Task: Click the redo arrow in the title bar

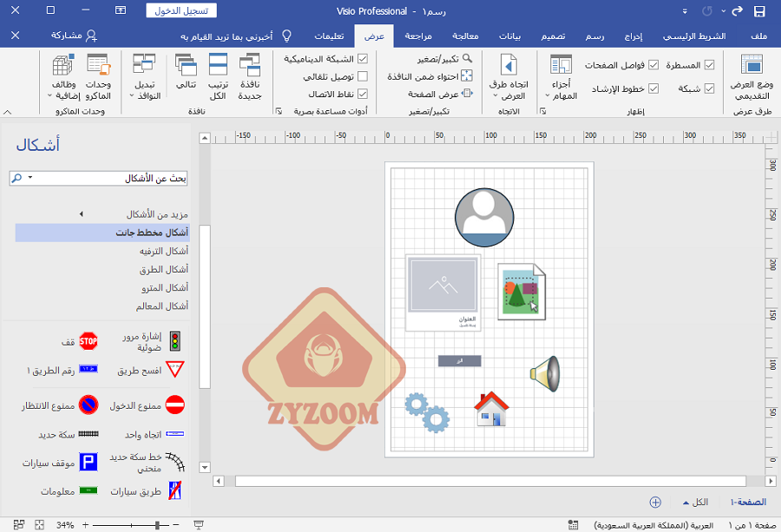Action: pyautogui.click(x=737, y=11)
